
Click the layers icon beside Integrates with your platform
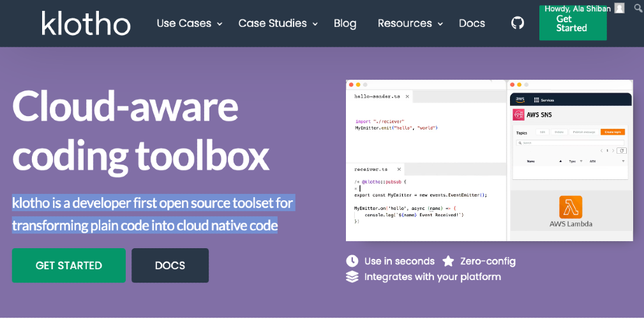tap(352, 277)
